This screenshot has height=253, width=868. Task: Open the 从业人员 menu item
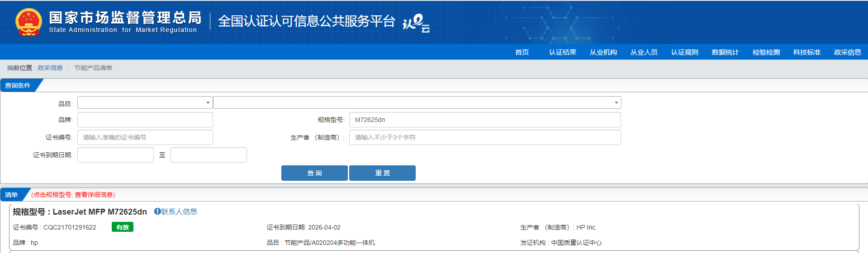coord(644,52)
